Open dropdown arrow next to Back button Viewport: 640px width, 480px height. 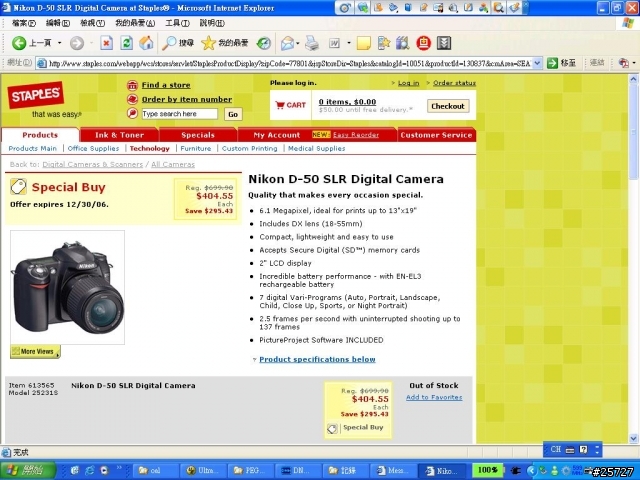point(59,43)
